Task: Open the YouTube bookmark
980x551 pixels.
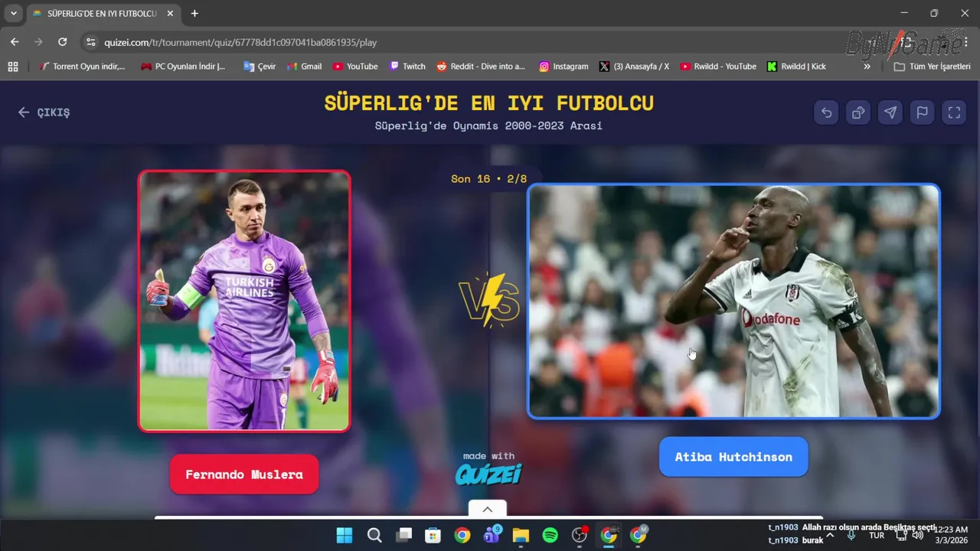Action: pos(355,67)
